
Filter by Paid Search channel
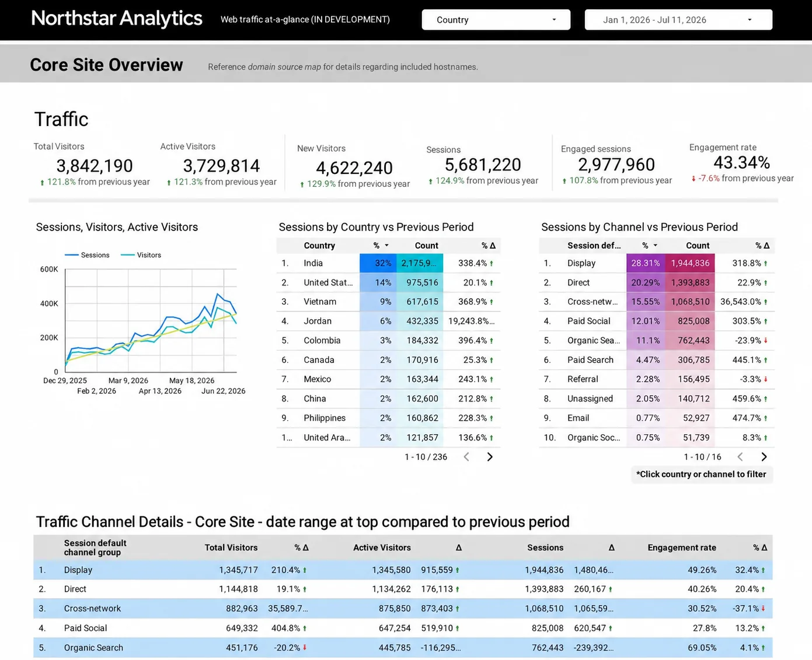click(590, 360)
